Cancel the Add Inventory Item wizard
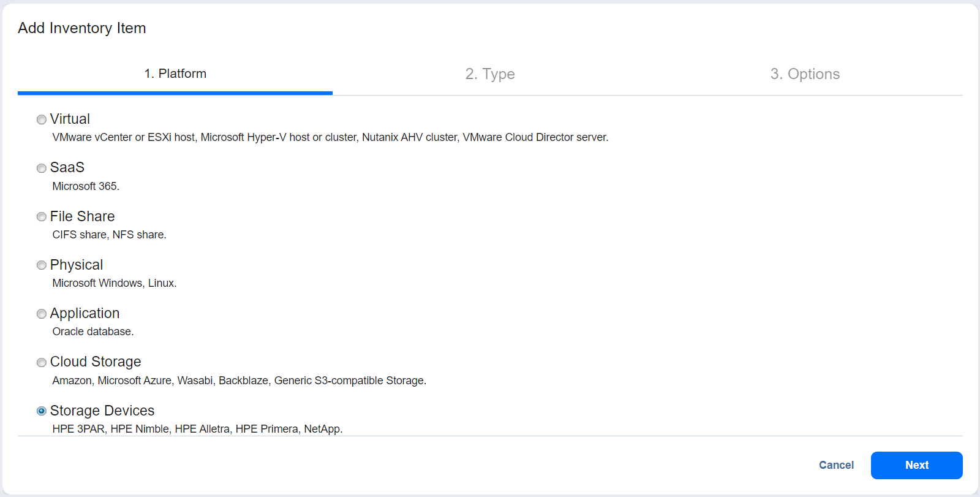 point(836,465)
